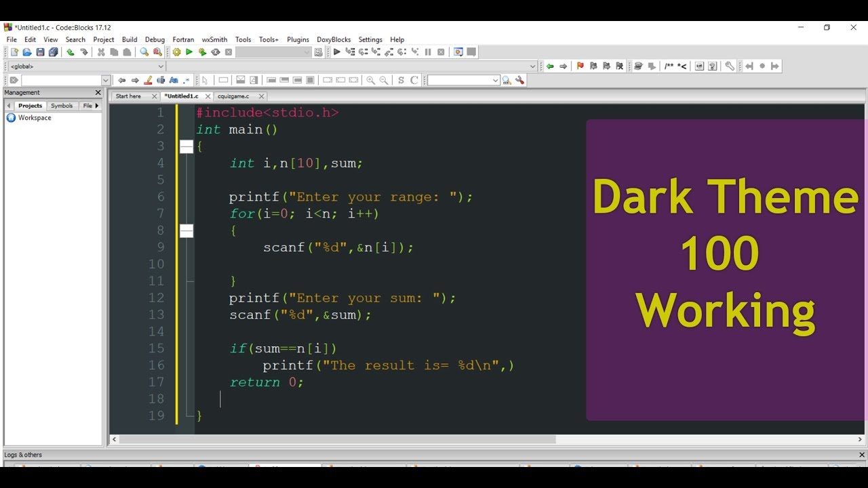
Task: Select the *Untitled1.c editor tab
Action: click(x=181, y=96)
